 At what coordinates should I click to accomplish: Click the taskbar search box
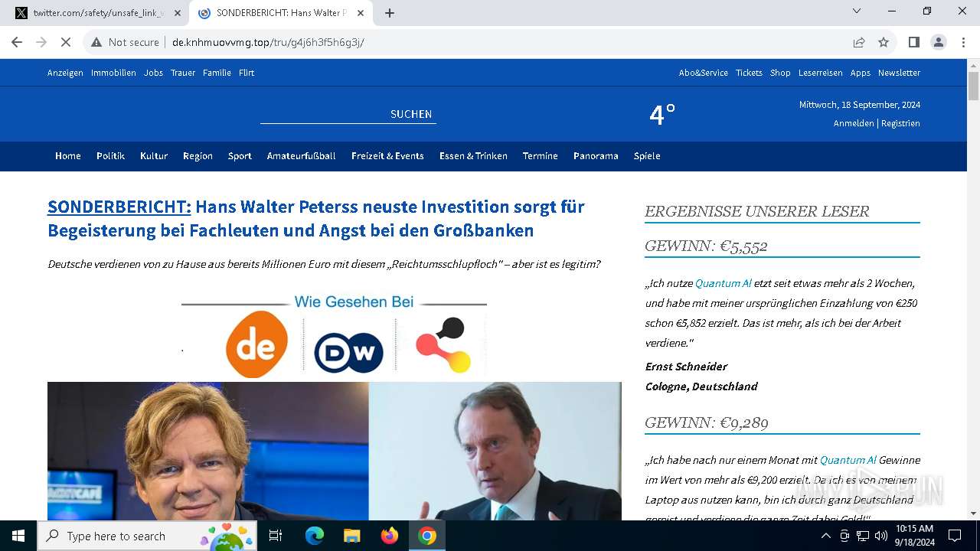[x=147, y=536]
